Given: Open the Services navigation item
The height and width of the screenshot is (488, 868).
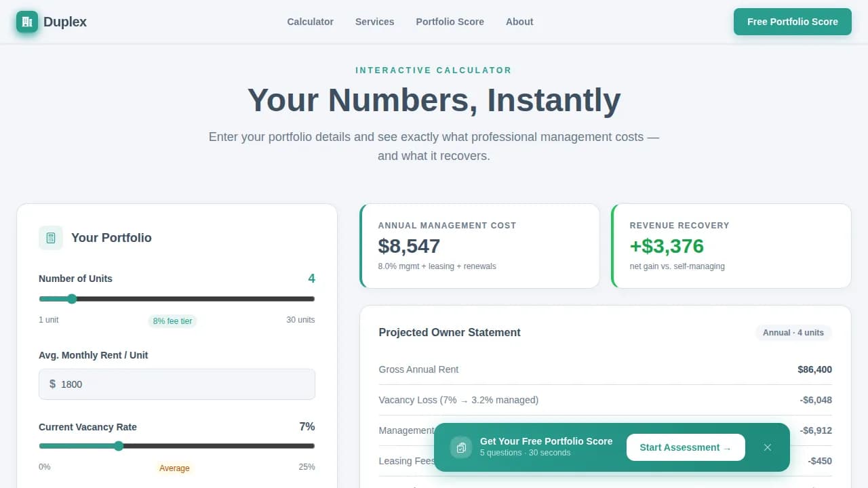Looking at the screenshot, I should 374,22.
